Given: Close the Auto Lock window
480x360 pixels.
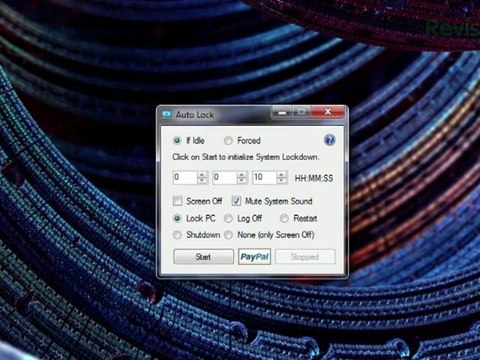Looking at the screenshot, I should 328,112.
